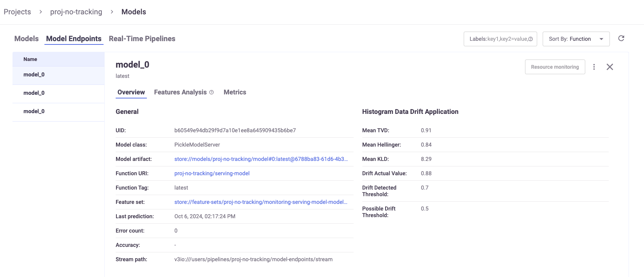Open the proj-no-tracking/serving-model Function URI link
Image resolution: width=644 pixels, height=277 pixels.
tap(212, 173)
